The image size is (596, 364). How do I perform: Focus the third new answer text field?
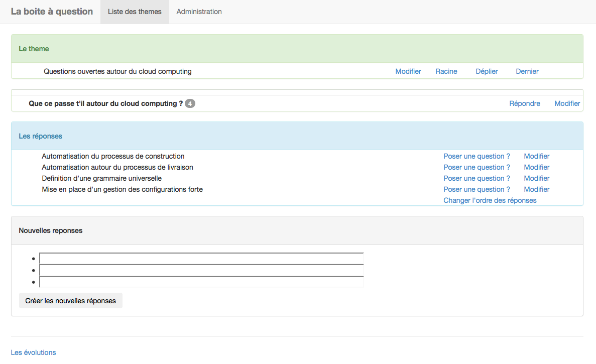coord(201,282)
